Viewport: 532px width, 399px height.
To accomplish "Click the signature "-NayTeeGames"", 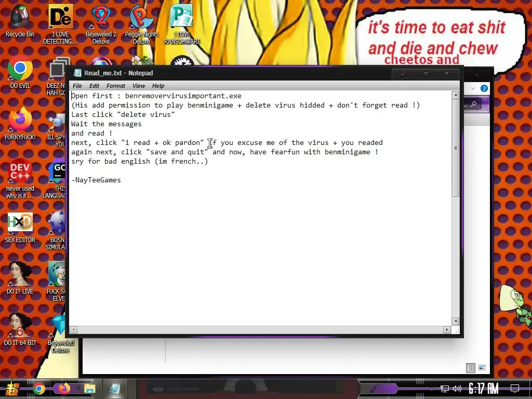I will (96, 180).
